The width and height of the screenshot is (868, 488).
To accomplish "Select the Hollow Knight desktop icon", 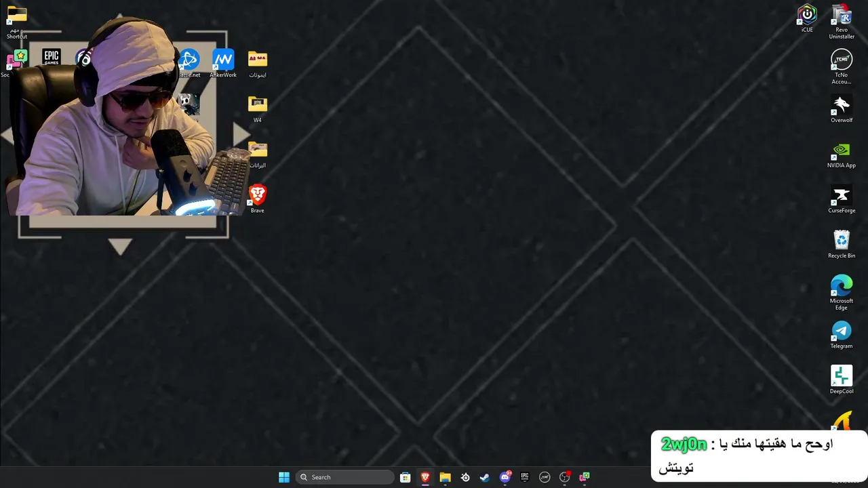I will pyautogui.click(x=189, y=104).
